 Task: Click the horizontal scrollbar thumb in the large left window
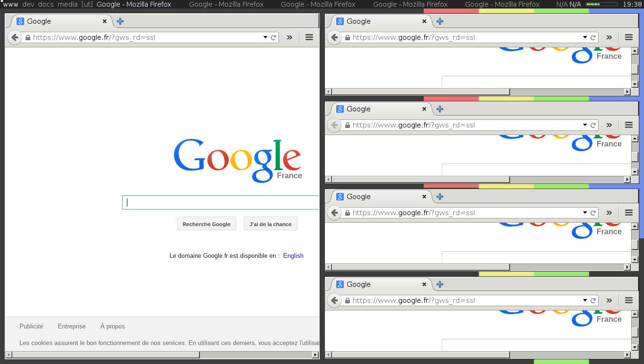(106, 355)
